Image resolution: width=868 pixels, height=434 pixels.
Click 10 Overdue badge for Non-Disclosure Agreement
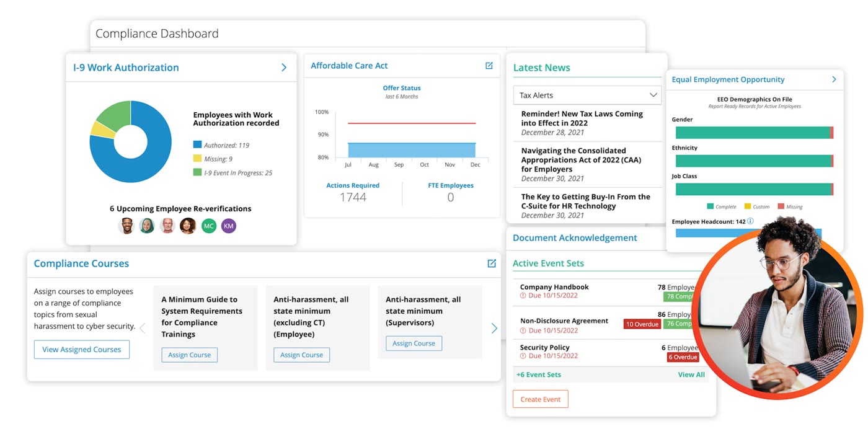coord(642,324)
